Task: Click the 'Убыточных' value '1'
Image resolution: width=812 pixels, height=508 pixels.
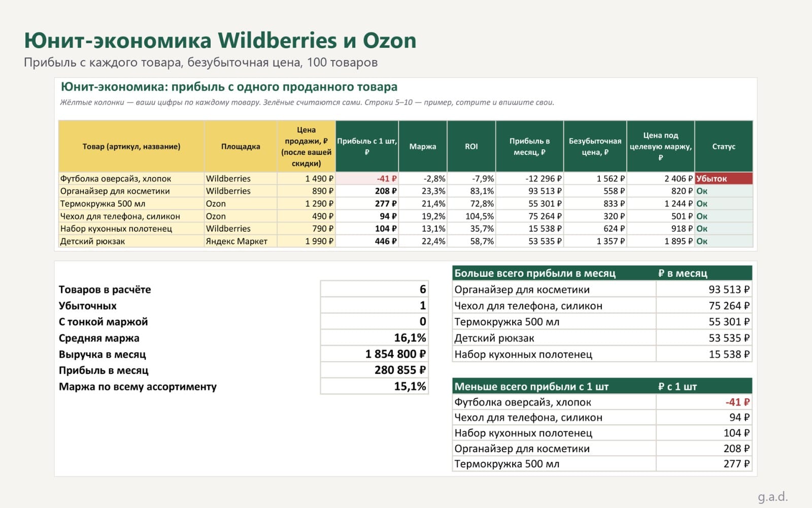Action: 375,305
